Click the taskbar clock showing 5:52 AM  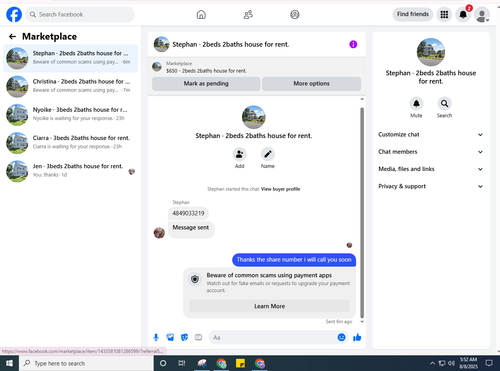[x=468, y=363]
